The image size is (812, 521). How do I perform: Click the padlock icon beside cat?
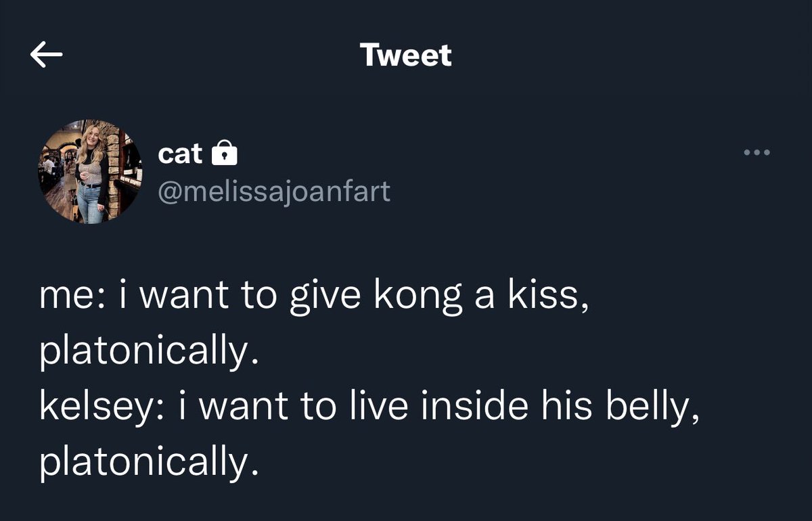pos(225,154)
